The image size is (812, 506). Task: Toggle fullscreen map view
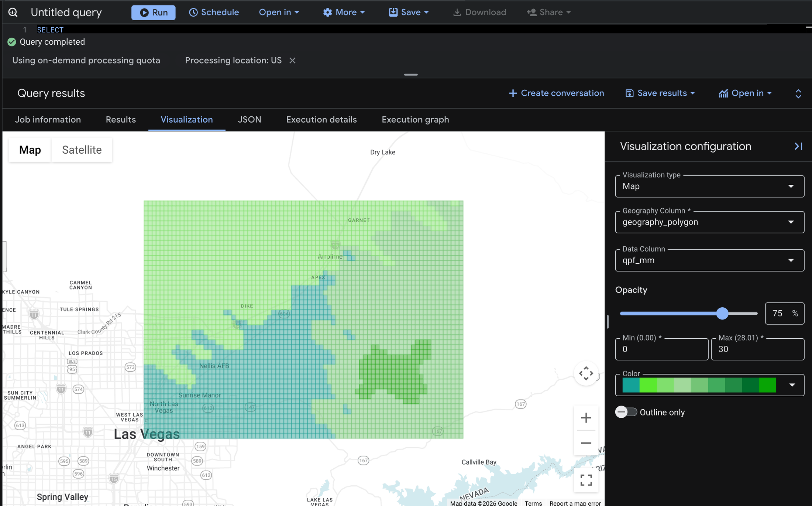[x=586, y=480]
